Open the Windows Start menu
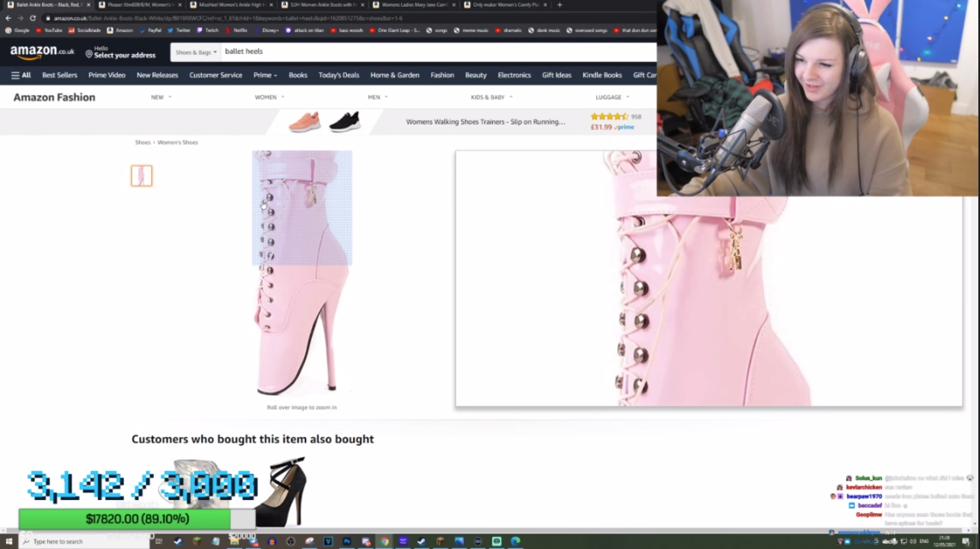980x549 pixels. point(9,541)
